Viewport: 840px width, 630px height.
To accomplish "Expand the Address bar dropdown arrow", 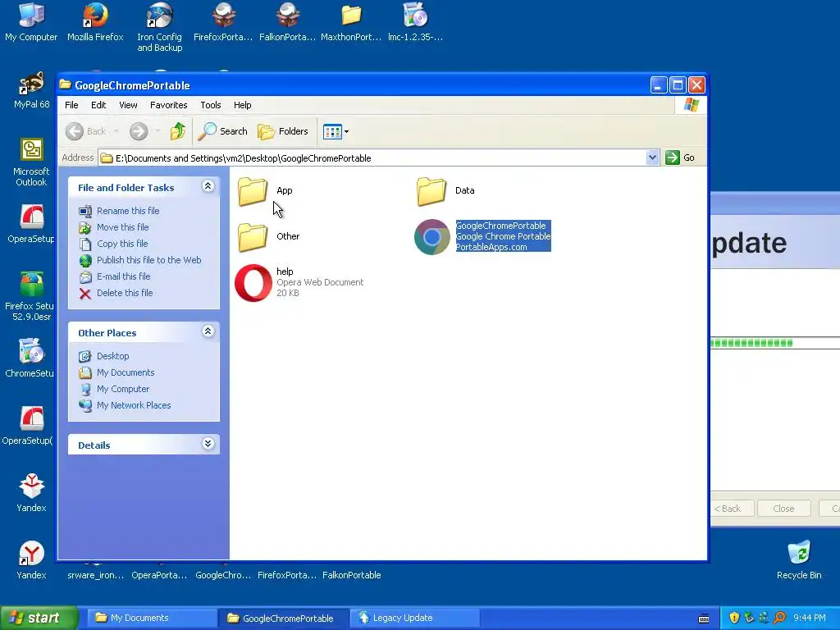I will coord(652,157).
